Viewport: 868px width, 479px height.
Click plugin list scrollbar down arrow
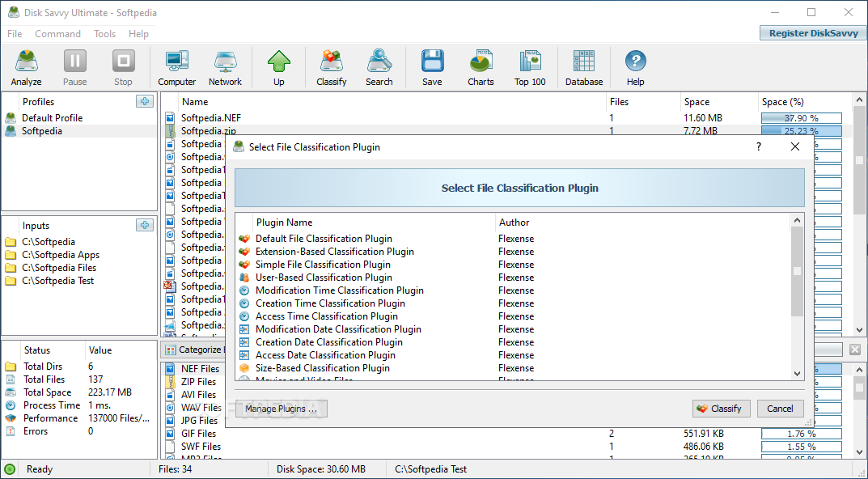point(797,374)
